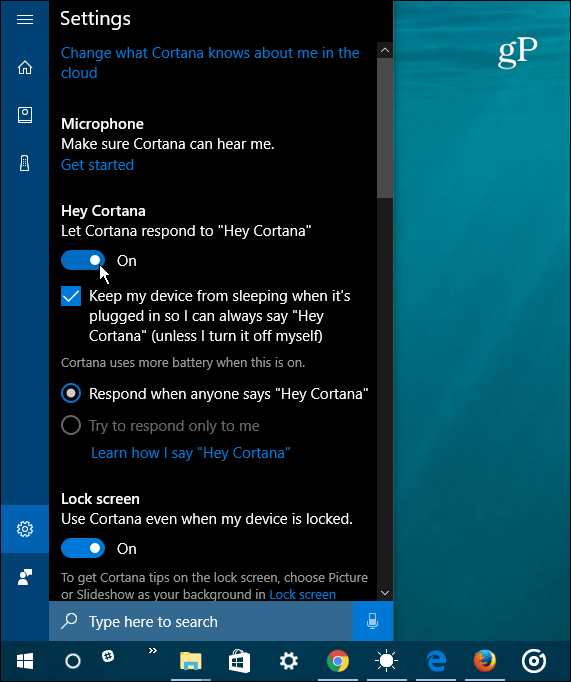The width and height of the screenshot is (571, 682).
Task: Open the Feedback icon in Cortana sidebar
Action: [25, 577]
